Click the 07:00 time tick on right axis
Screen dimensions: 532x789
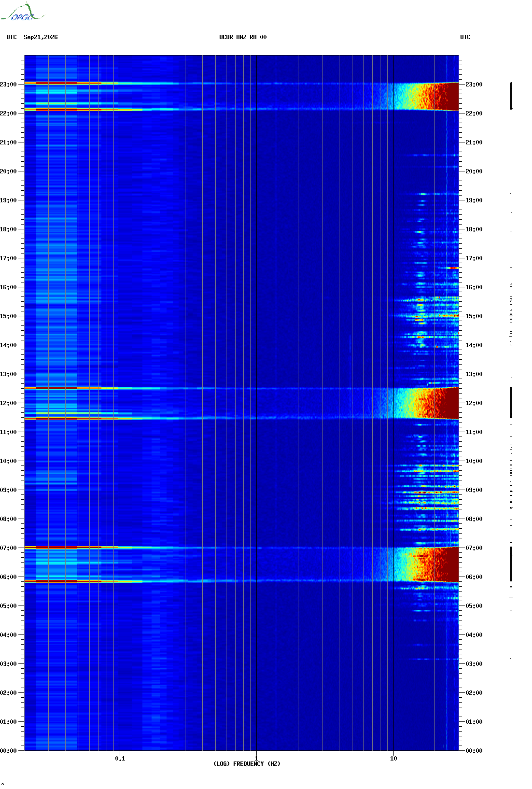point(474,548)
